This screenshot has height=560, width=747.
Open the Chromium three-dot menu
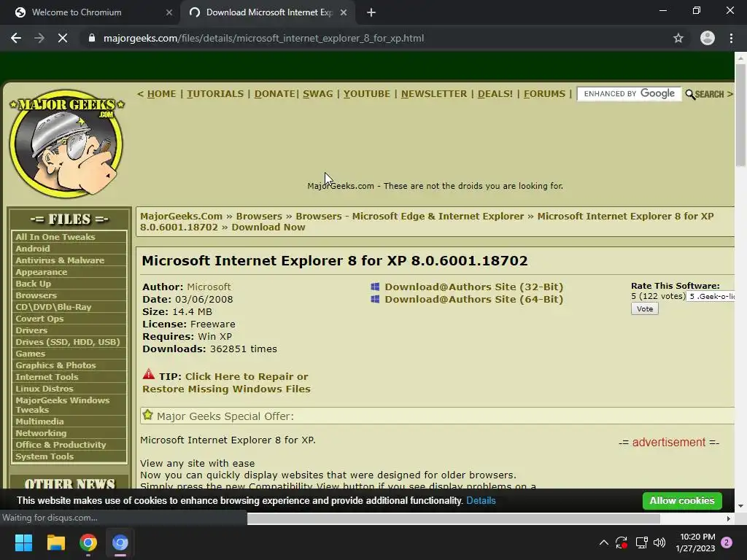731,38
